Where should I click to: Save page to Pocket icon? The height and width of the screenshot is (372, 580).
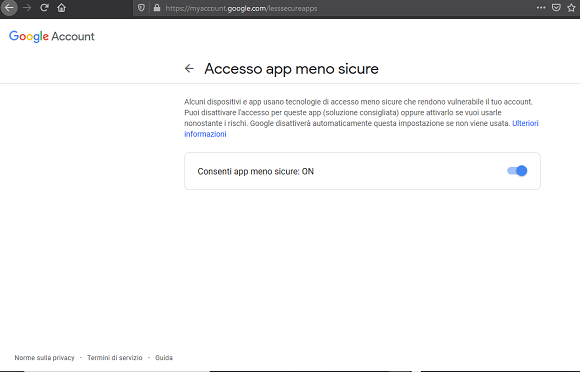556,7
